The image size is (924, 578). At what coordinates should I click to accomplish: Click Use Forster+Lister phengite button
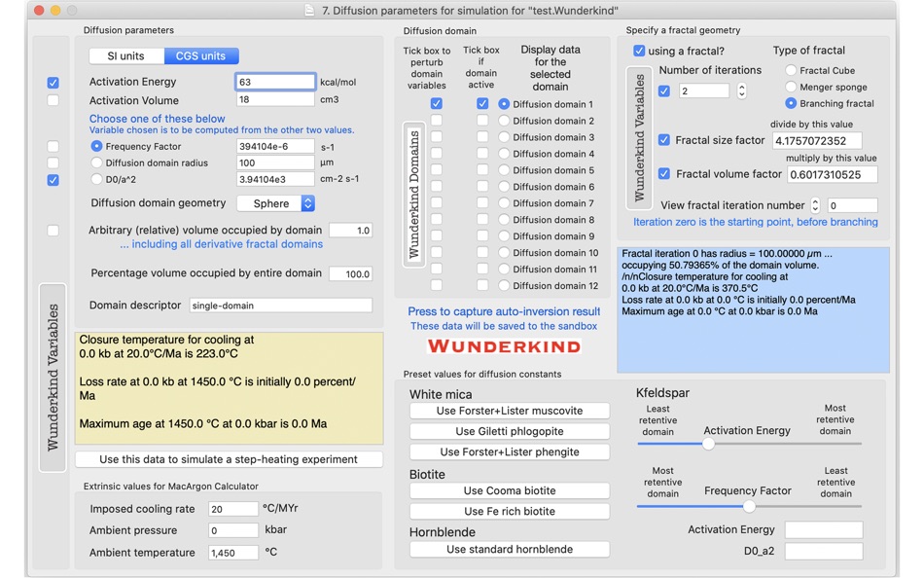click(x=509, y=452)
